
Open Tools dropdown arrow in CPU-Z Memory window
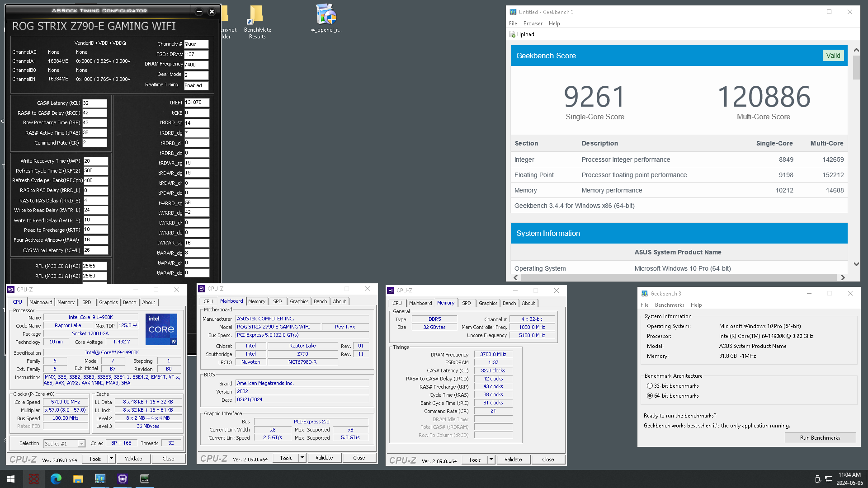point(491,460)
